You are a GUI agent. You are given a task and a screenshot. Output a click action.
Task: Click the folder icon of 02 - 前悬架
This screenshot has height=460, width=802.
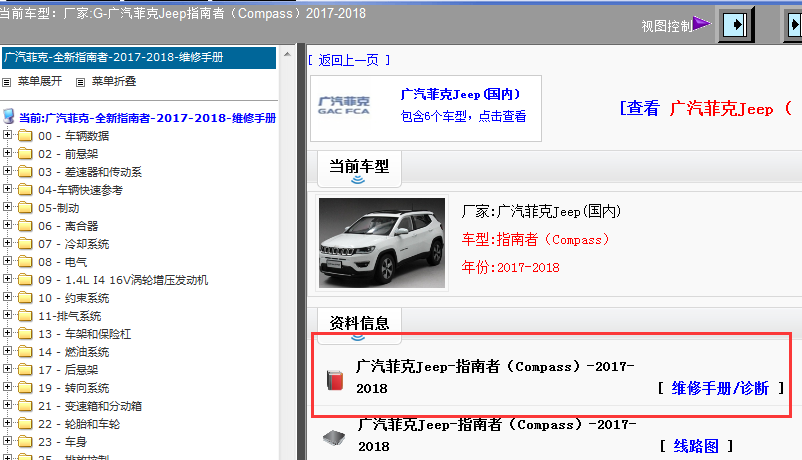click(x=25, y=154)
